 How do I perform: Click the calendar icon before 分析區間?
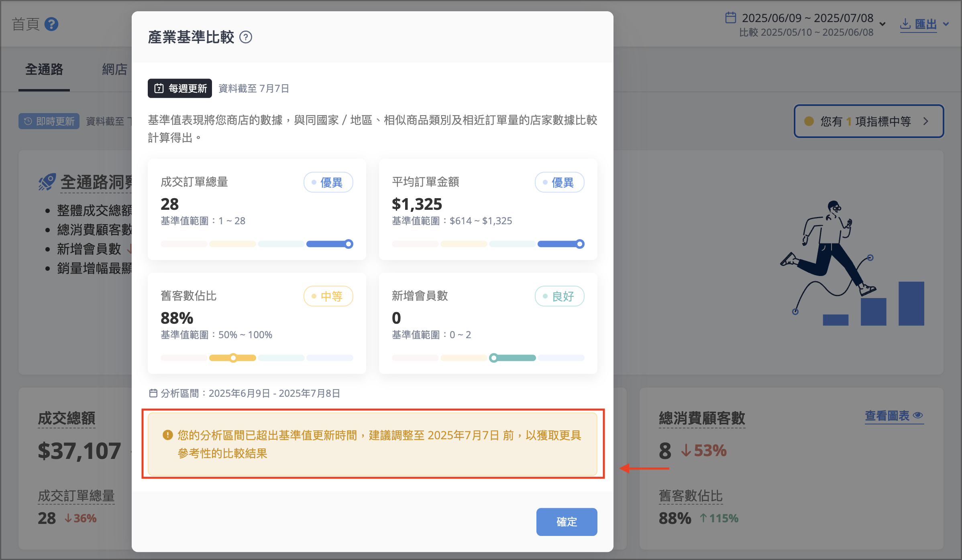click(x=153, y=393)
